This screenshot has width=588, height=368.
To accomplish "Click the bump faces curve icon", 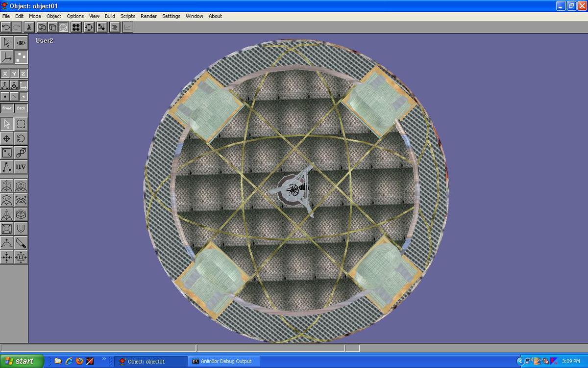I will (x=7, y=243).
